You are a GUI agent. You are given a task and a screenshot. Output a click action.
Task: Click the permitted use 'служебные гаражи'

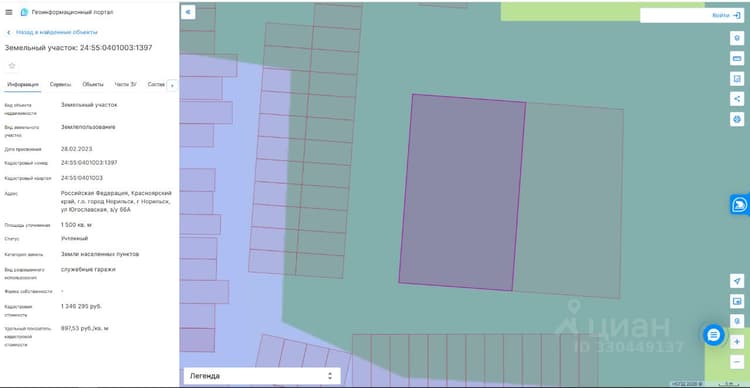(88, 269)
